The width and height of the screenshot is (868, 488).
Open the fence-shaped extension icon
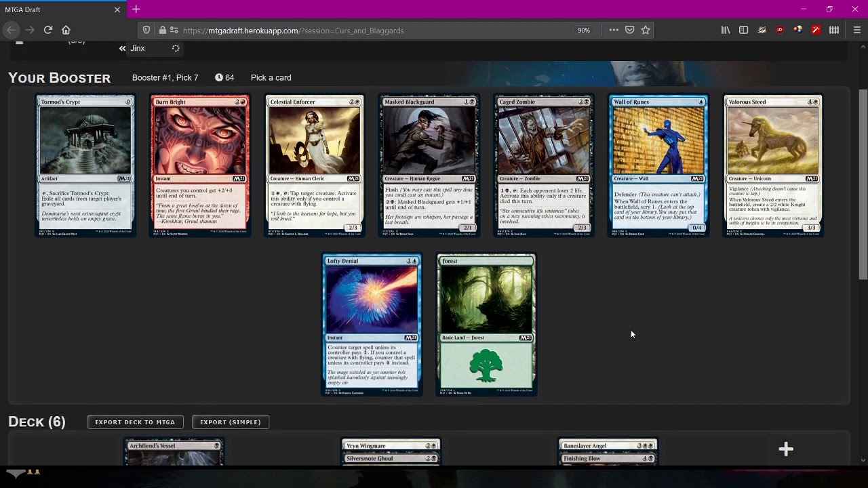tap(834, 30)
